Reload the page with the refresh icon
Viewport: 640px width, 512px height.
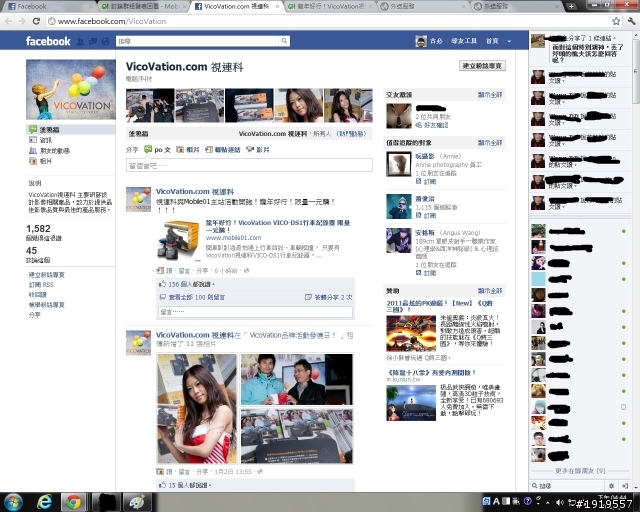point(36,21)
